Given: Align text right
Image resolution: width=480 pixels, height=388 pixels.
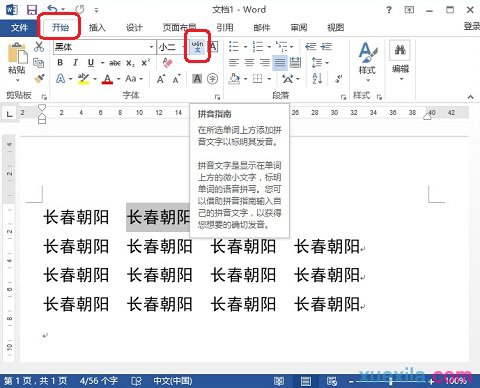Looking at the screenshot, I should click(x=265, y=62).
